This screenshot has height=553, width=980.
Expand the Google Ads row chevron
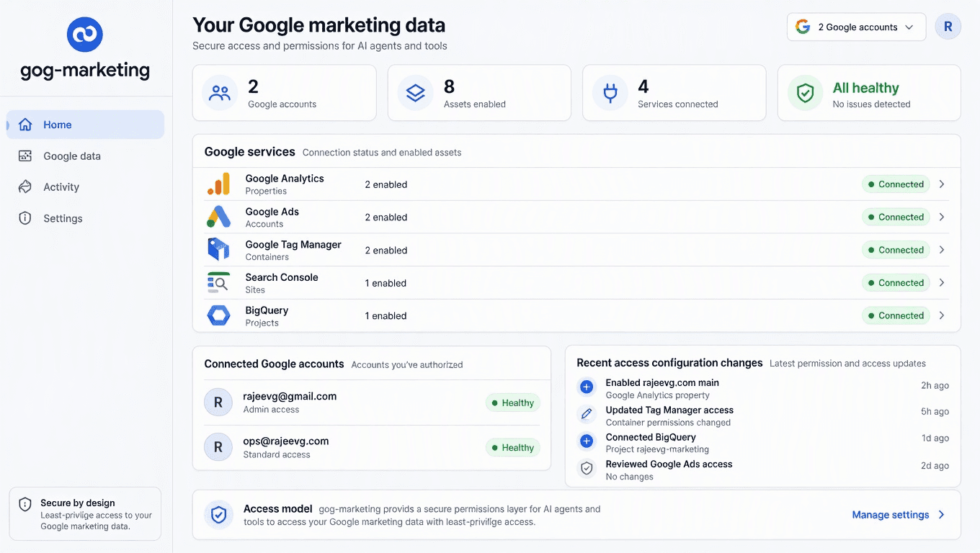click(x=941, y=217)
